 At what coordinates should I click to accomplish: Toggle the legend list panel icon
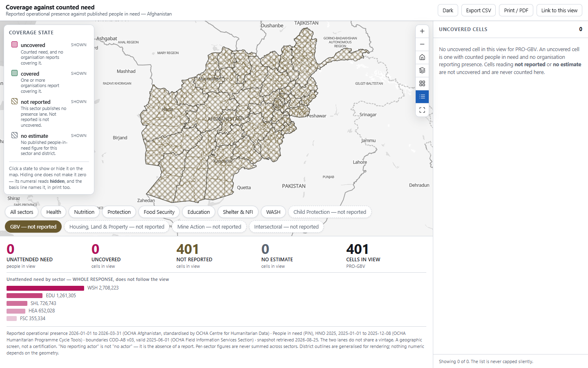422,97
